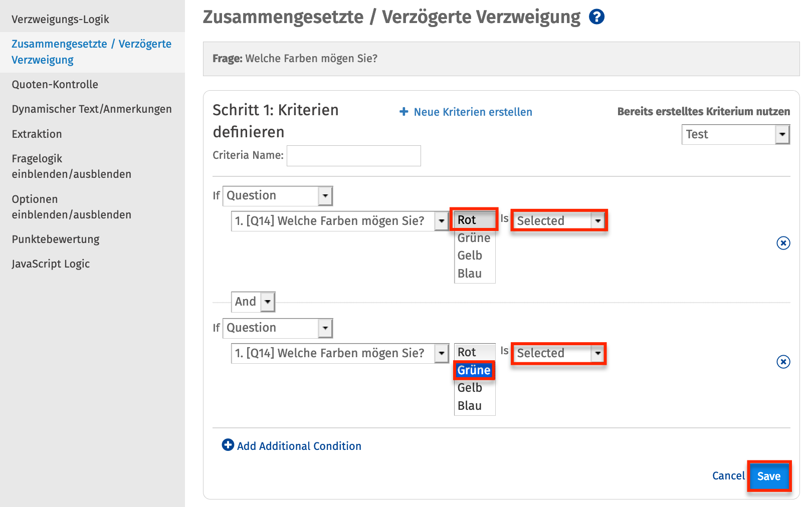The height and width of the screenshot is (507, 812).
Task: Select Punktebewertung in the sidebar
Action: (55, 239)
